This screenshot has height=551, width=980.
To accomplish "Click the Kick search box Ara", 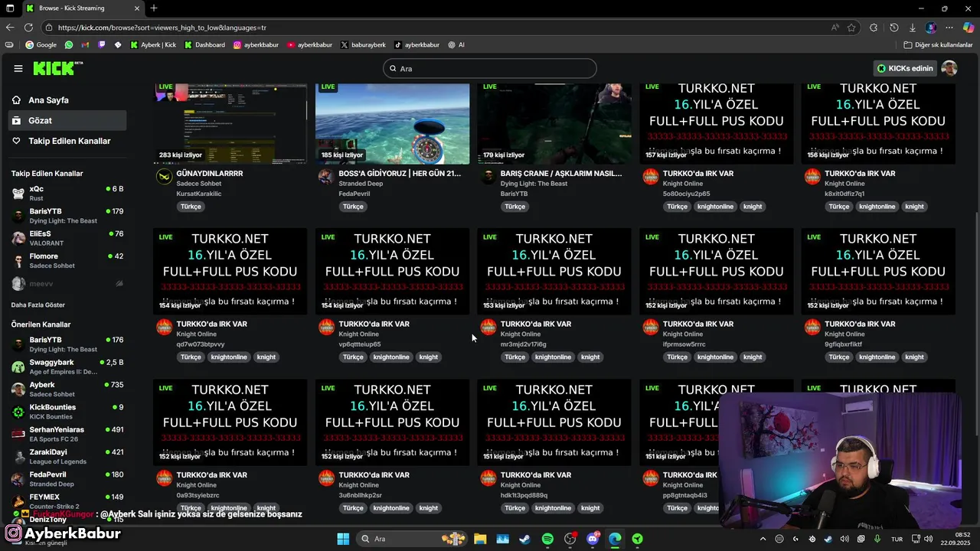I will click(x=490, y=68).
